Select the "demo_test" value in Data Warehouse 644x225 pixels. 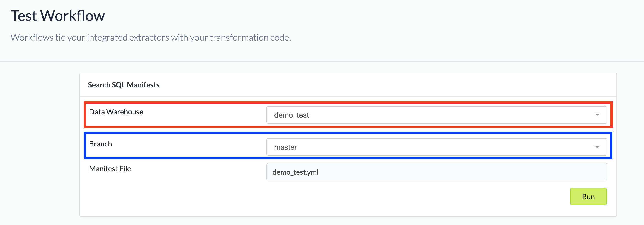[x=291, y=115]
